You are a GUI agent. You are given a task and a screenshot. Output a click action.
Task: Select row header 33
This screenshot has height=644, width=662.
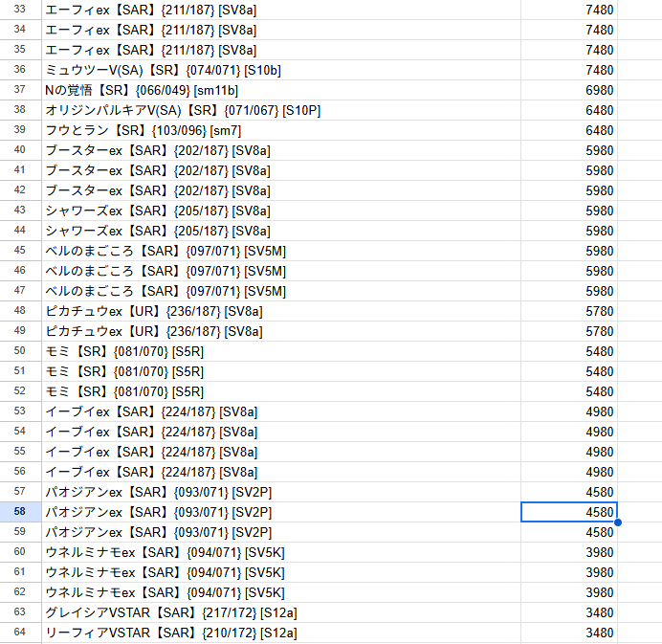click(x=20, y=10)
